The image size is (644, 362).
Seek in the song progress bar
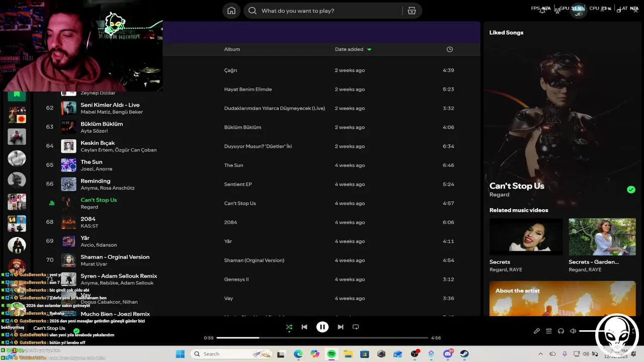point(322,338)
